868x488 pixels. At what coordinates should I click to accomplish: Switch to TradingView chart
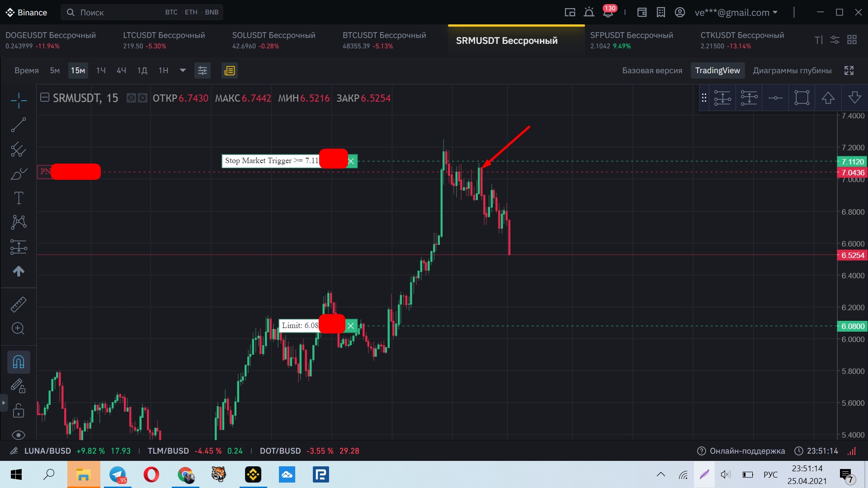tap(717, 70)
